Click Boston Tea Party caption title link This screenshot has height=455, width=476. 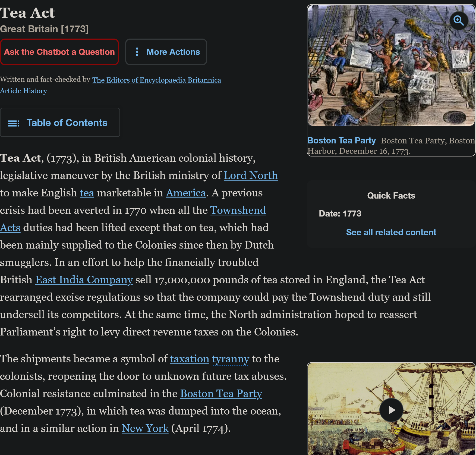[x=342, y=140]
